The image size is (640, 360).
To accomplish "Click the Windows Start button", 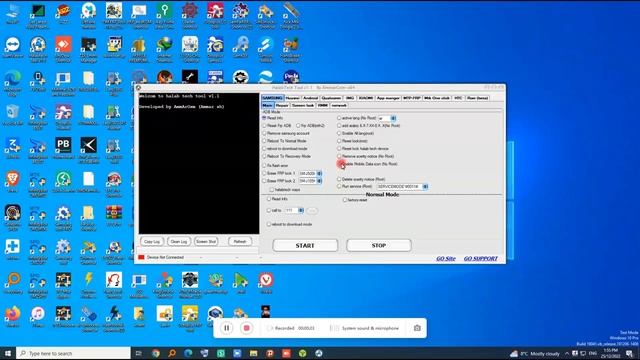I will [x=8, y=353].
